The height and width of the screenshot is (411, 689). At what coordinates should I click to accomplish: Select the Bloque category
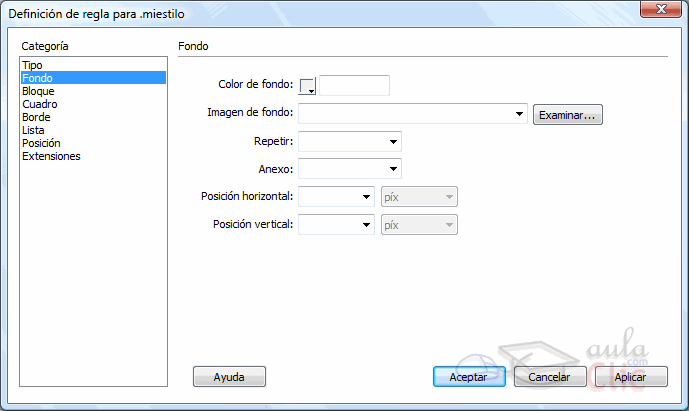[38, 91]
